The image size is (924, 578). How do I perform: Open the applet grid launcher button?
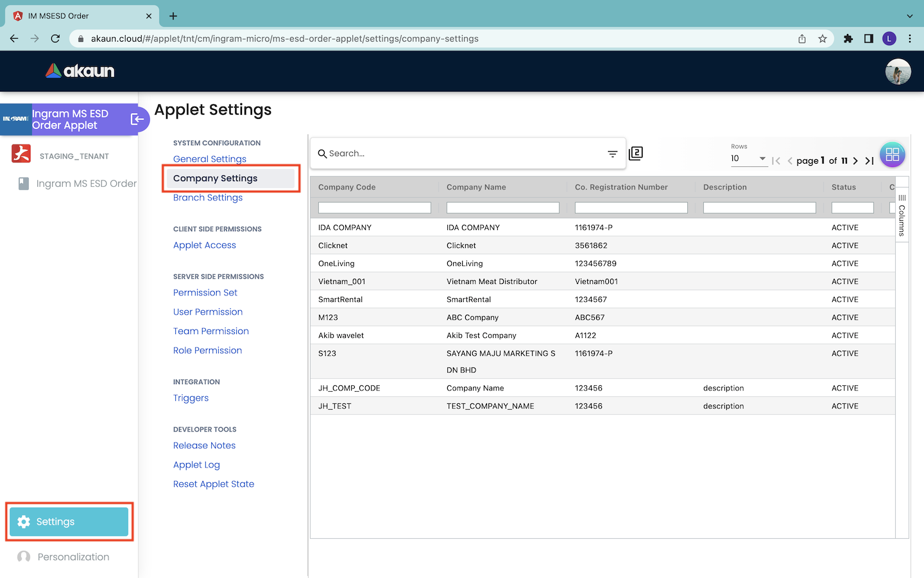point(892,155)
